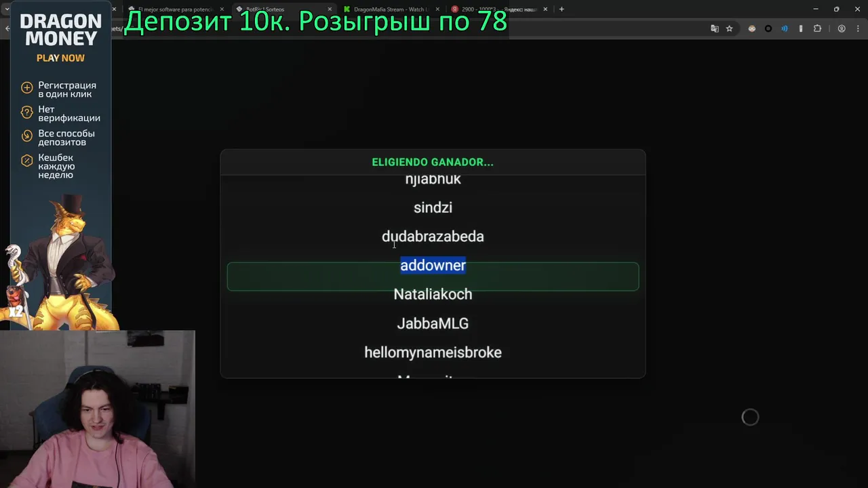
Task: Select the highlighted name addowner
Action: (433, 265)
